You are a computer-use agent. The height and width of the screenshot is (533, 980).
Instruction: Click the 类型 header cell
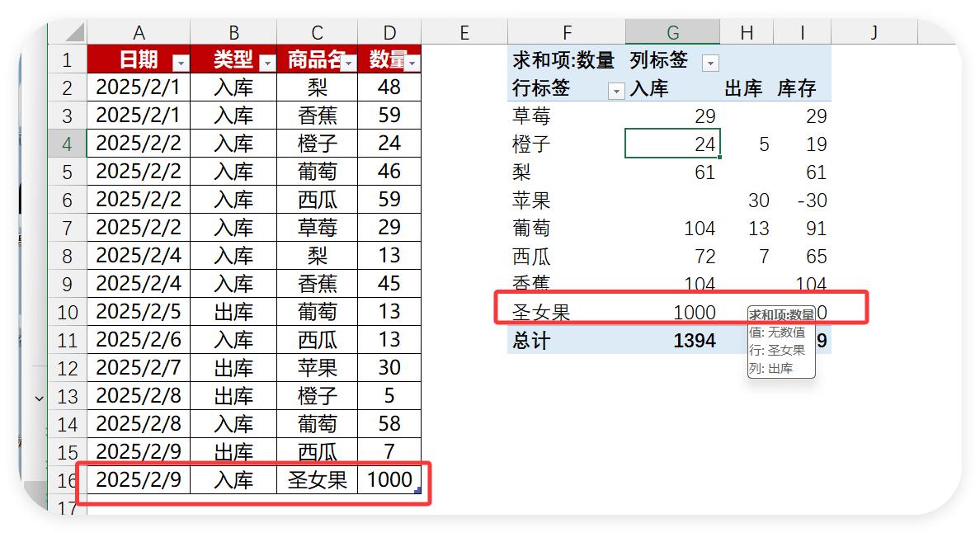(233, 59)
